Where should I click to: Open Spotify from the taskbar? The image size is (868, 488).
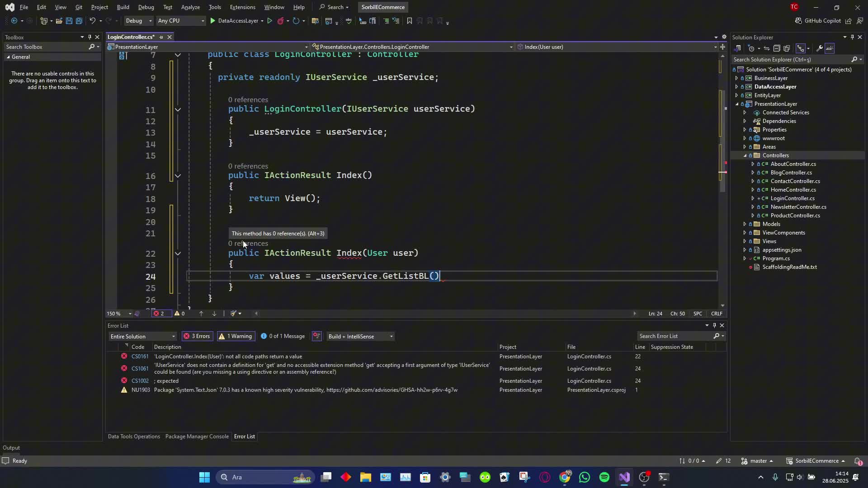(x=604, y=477)
